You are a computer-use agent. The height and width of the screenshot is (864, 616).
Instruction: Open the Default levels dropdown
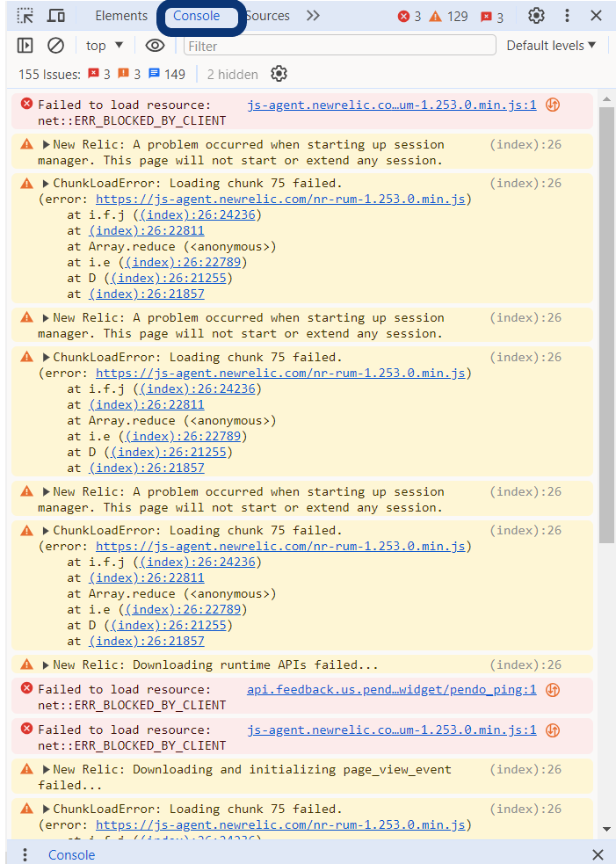click(552, 46)
